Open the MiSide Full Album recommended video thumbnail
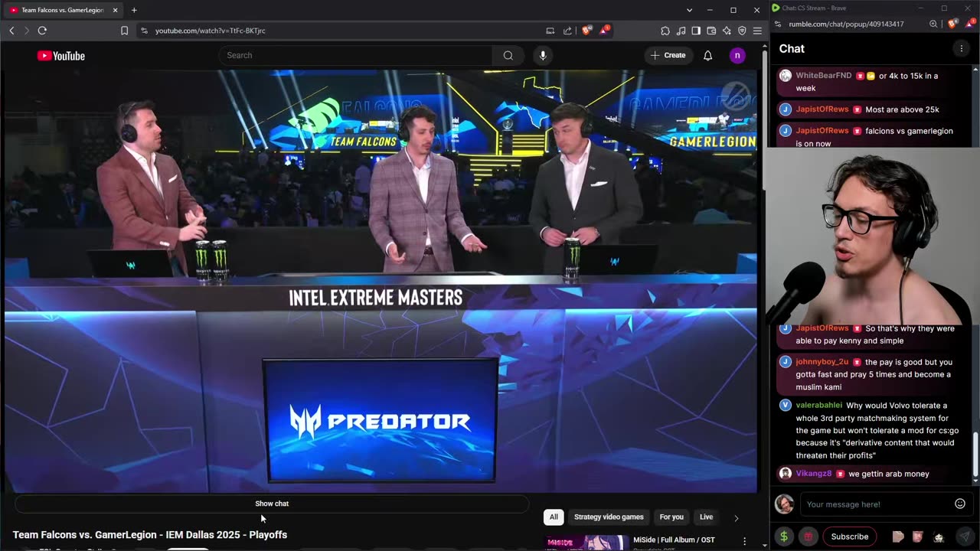 pyautogui.click(x=586, y=542)
